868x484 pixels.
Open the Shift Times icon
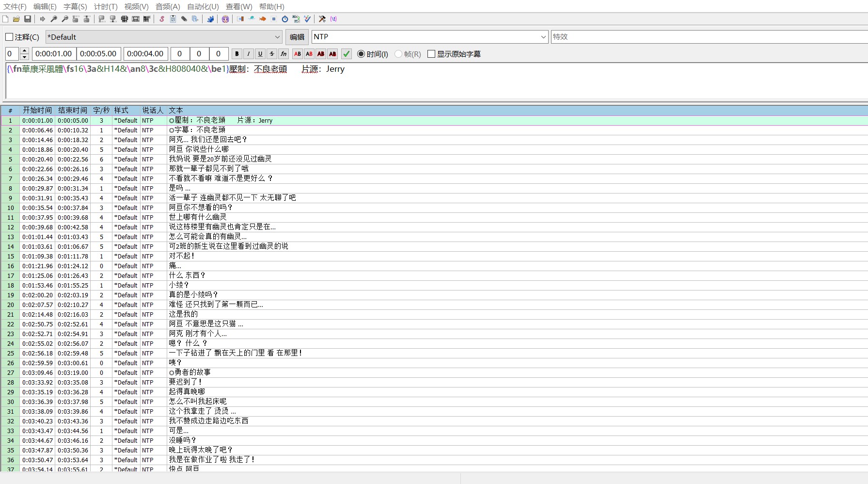tap(240, 19)
